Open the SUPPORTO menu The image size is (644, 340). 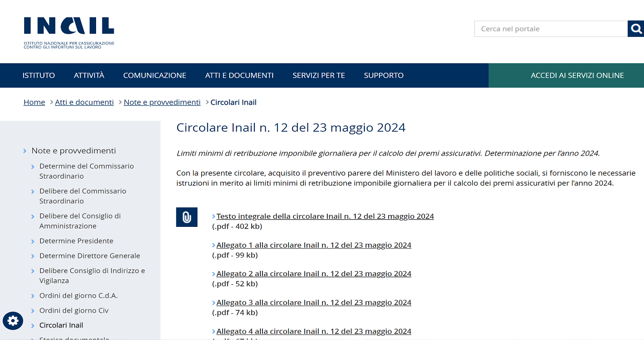click(x=383, y=75)
